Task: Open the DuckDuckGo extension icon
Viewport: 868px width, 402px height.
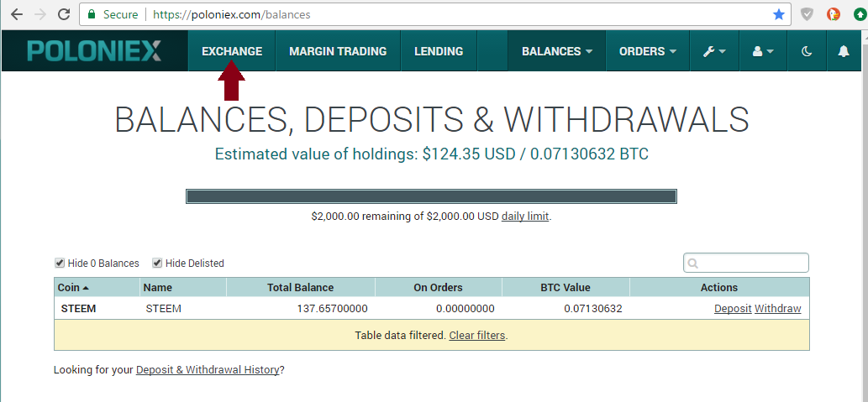Action: point(833,14)
